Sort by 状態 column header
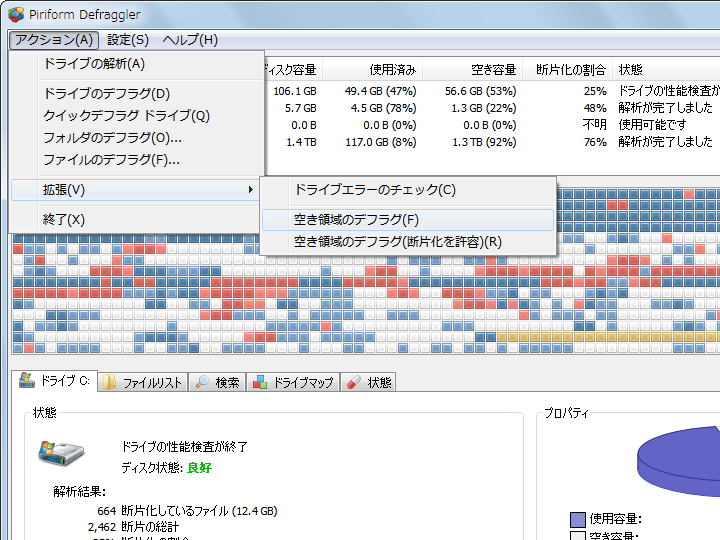Image resolution: width=720 pixels, height=540 pixels. pos(666,70)
